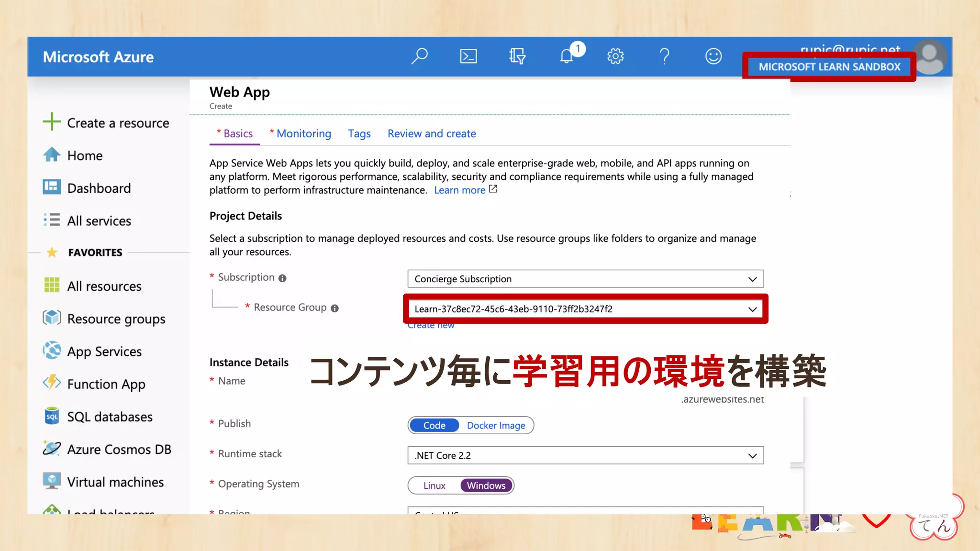Viewport: 980px width, 551px height.
Task: Choose Windows operating system
Action: [486, 485]
